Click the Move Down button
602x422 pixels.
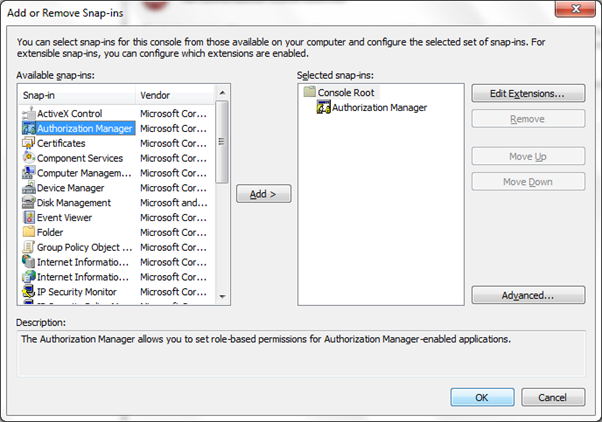(x=528, y=182)
